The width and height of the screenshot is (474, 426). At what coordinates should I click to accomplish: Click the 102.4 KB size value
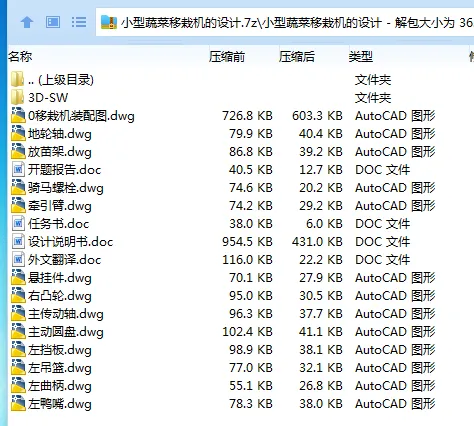click(x=247, y=332)
